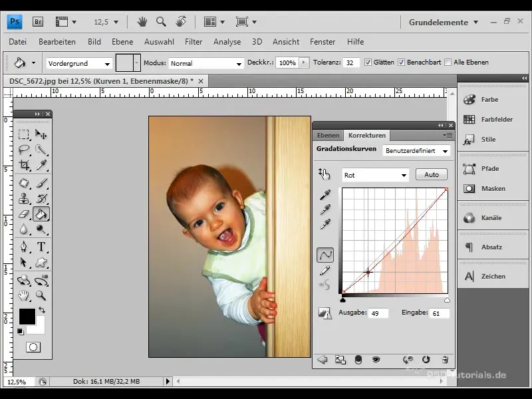
Task: Select the Zoom tool in toolbox
Action: coord(41,295)
